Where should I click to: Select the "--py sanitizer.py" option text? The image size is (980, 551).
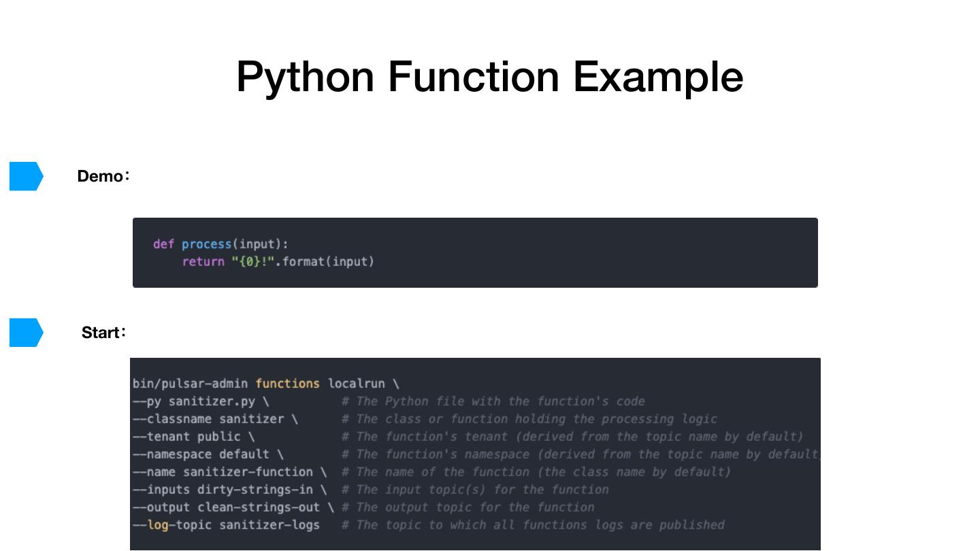[201, 401]
